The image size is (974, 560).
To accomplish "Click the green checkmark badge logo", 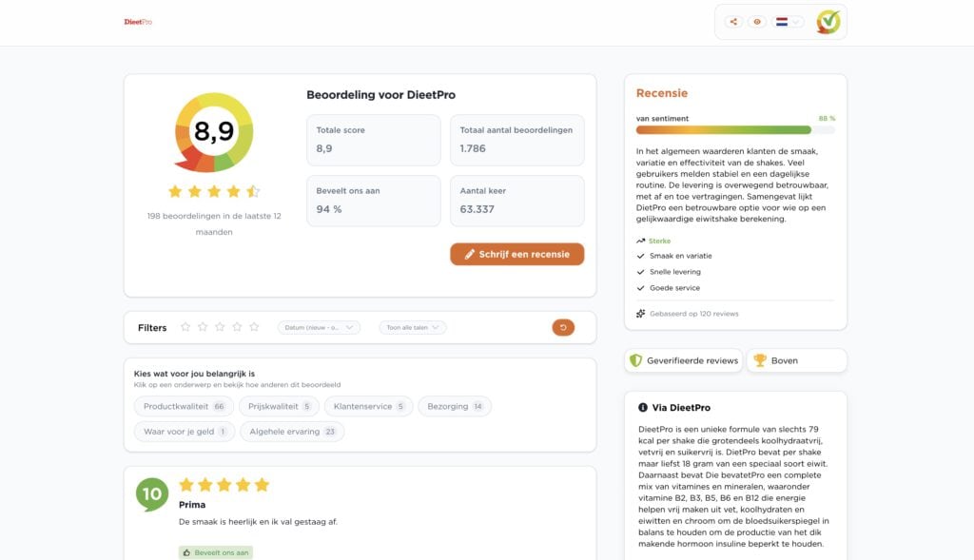I will coord(828,22).
